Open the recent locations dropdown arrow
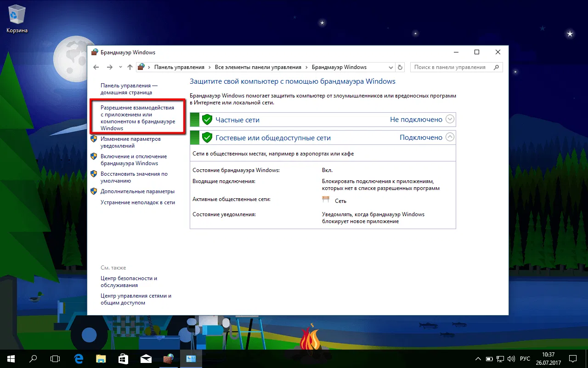The width and height of the screenshot is (588, 368). coord(120,67)
